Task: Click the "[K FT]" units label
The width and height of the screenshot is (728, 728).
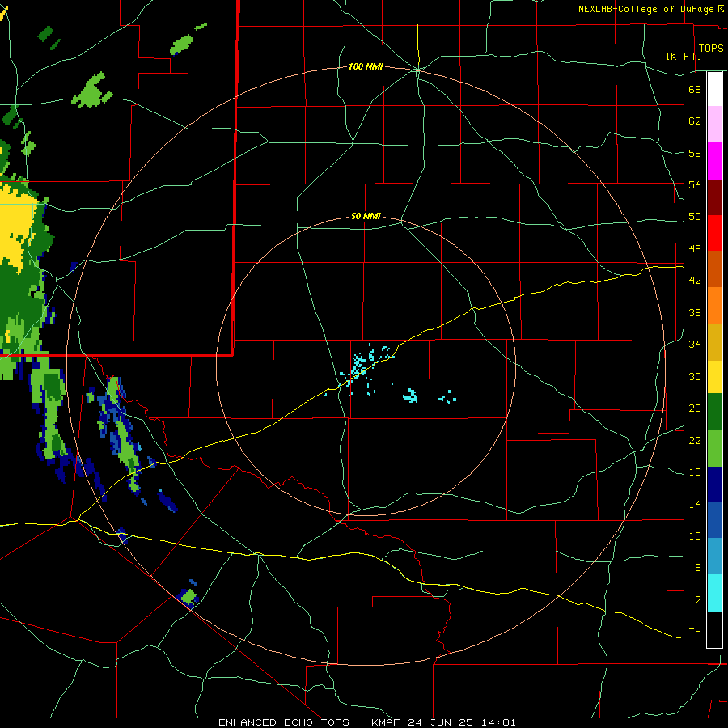Action: click(684, 56)
